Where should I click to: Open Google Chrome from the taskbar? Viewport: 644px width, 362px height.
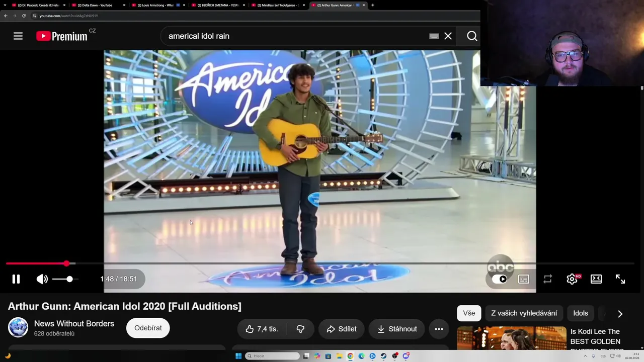[350, 356]
